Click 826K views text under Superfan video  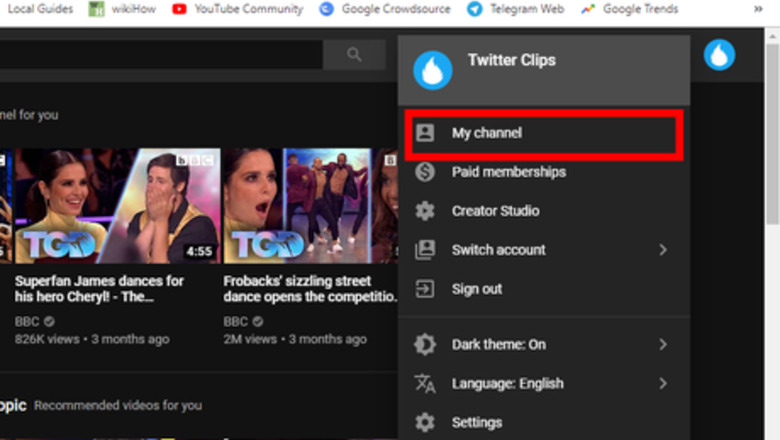pos(47,339)
